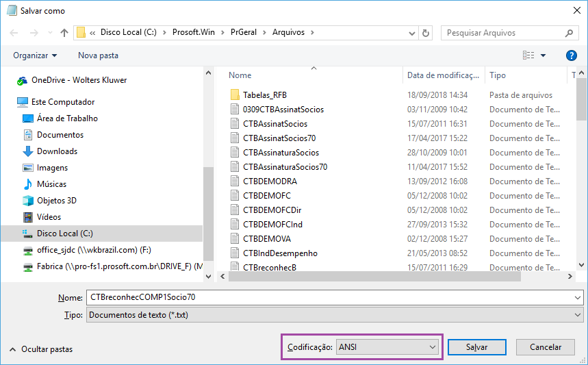Click the forward navigation arrow
The height and width of the screenshot is (365, 588).
click(34, 33)
